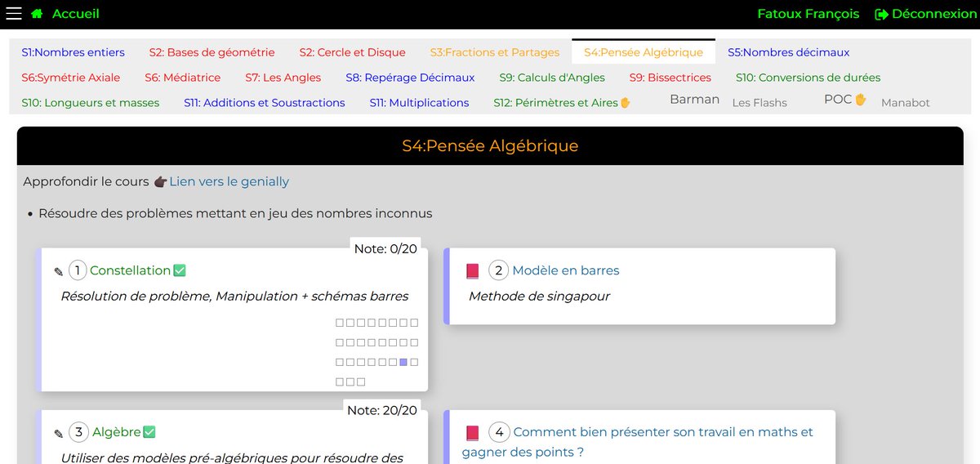The height and width of the screenshot is (464, 980).
Task: Open Fatoux François user profile
Action: (808, 14)
